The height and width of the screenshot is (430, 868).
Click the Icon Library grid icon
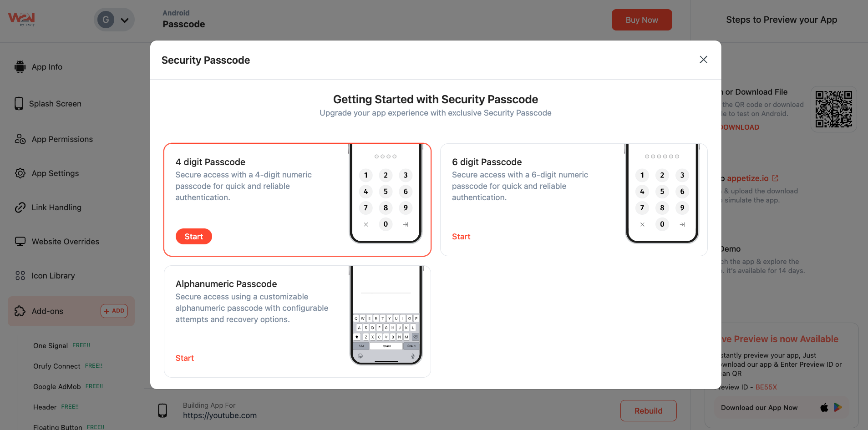(20, 276)
